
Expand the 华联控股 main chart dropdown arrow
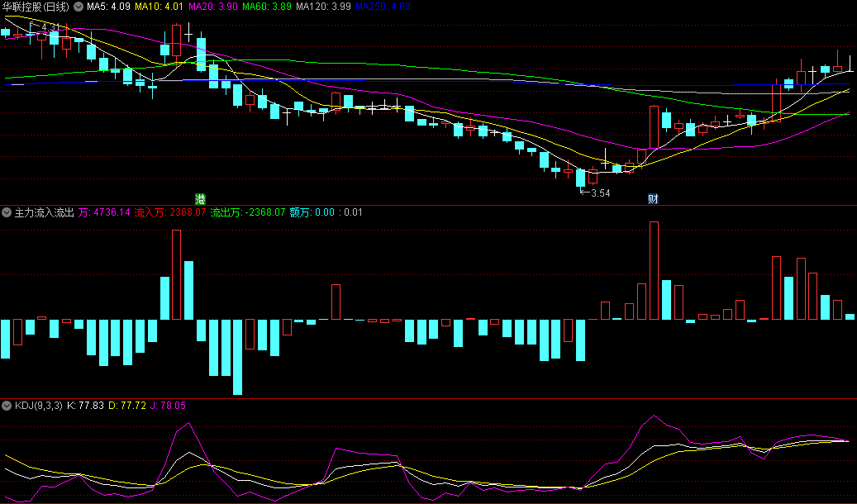(x=79, y=7)
